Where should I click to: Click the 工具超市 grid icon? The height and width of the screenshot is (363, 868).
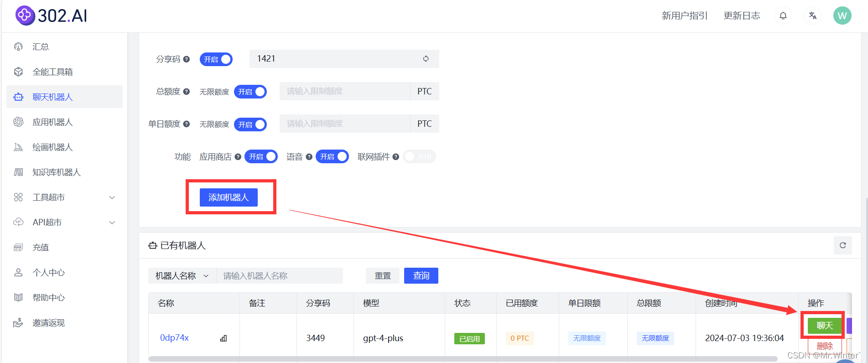point(18,197)
